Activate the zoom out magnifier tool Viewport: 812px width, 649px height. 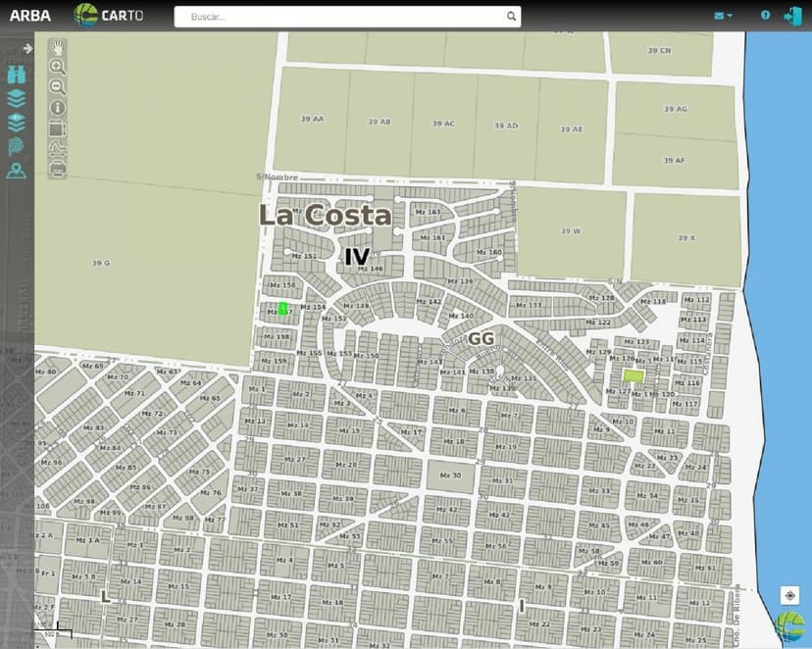tap(59, 86)
